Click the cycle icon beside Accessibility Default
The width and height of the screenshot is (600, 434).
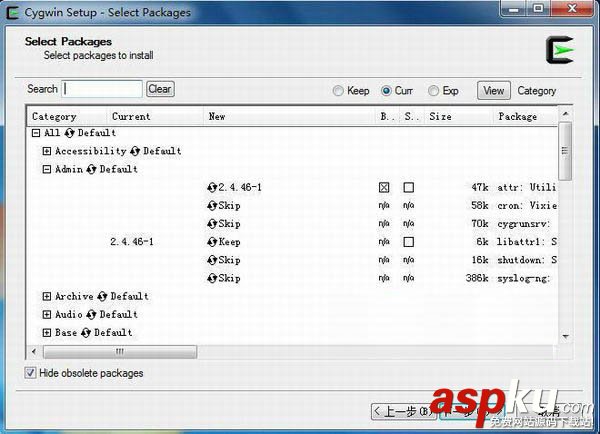135,151
